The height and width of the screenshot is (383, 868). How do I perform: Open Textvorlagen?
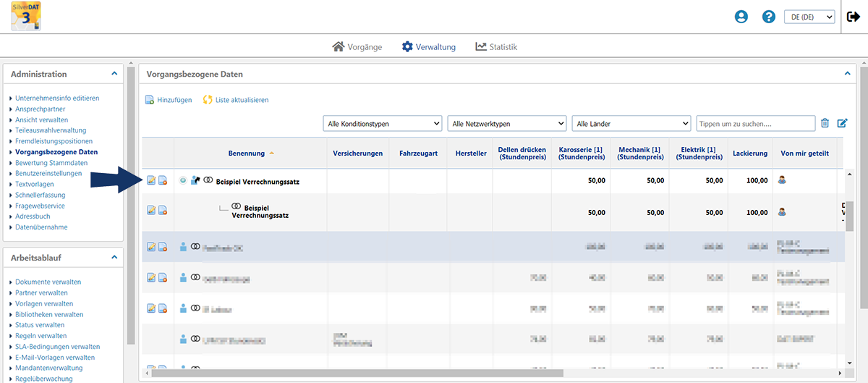point(35,184)
